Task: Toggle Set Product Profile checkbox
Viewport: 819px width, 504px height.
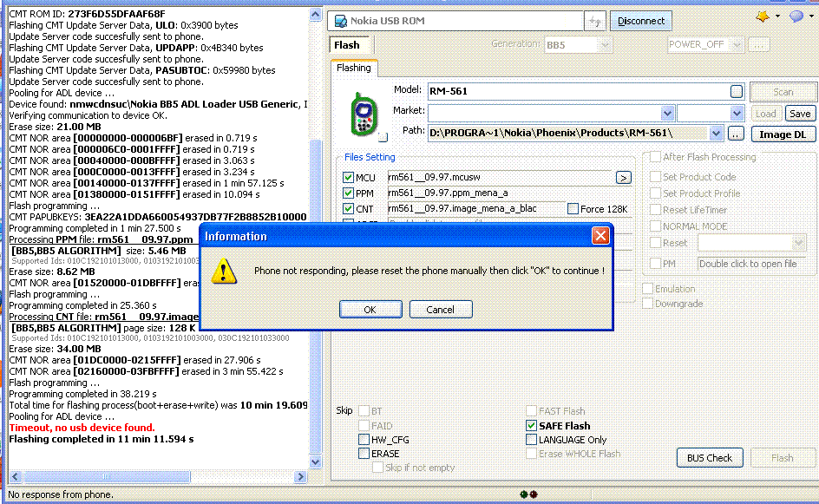Action: click(x=655, y=193)
